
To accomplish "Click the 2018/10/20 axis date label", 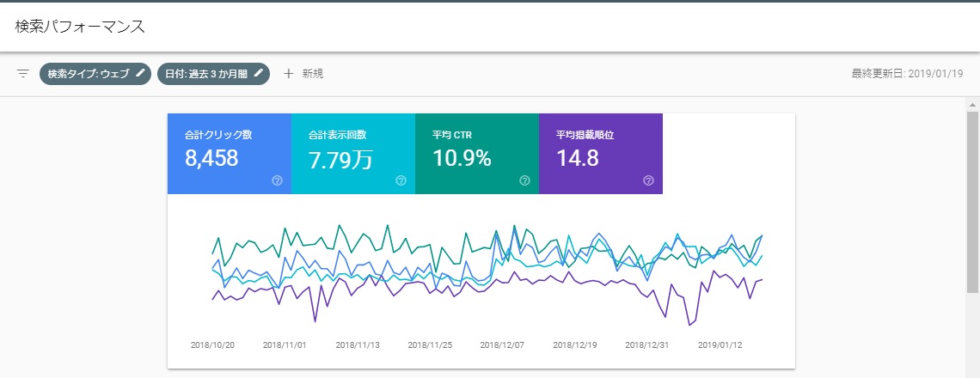I will pyautogui.click(x=211, y=344).
